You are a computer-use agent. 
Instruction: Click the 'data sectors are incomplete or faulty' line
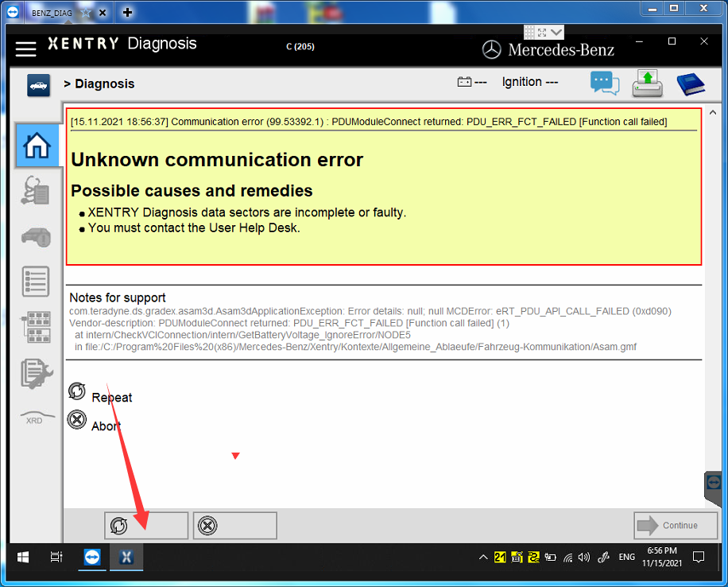(247, 212)
